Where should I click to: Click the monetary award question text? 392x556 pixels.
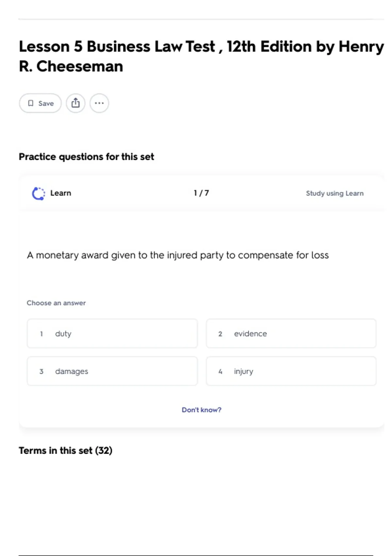tap(178, 255)
